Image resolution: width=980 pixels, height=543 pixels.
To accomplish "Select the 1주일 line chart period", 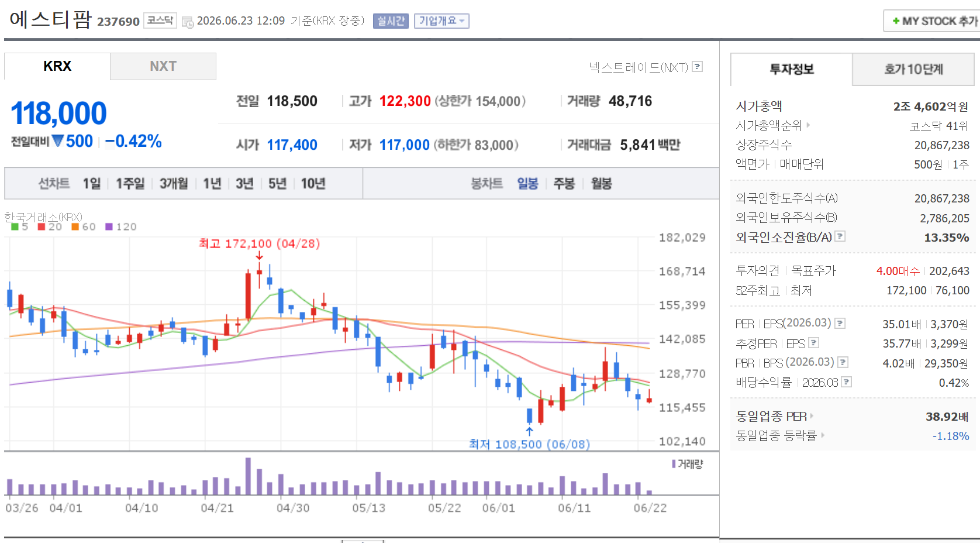I will tap(130, 184).
